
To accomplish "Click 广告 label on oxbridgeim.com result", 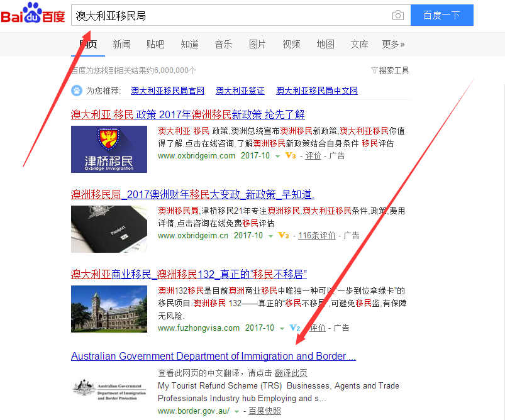I will pyautogui.click(x=337, y=155).
